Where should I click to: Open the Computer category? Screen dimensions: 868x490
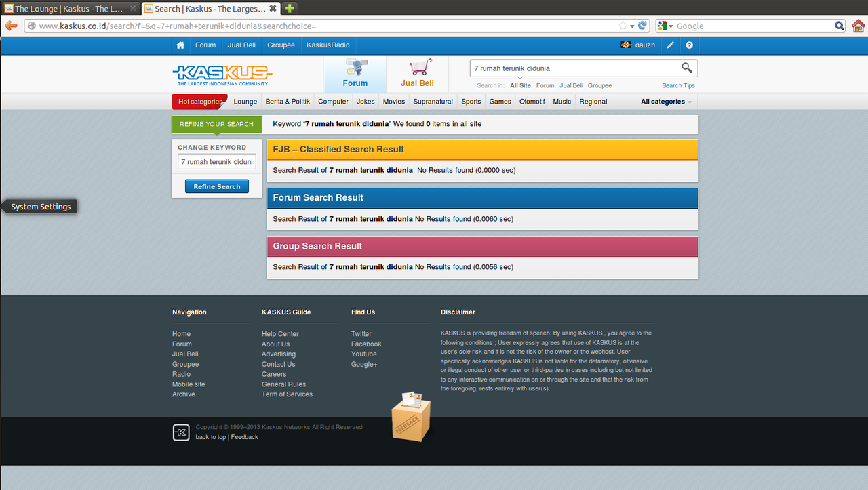pyautogui.click(x=333, y=102)
